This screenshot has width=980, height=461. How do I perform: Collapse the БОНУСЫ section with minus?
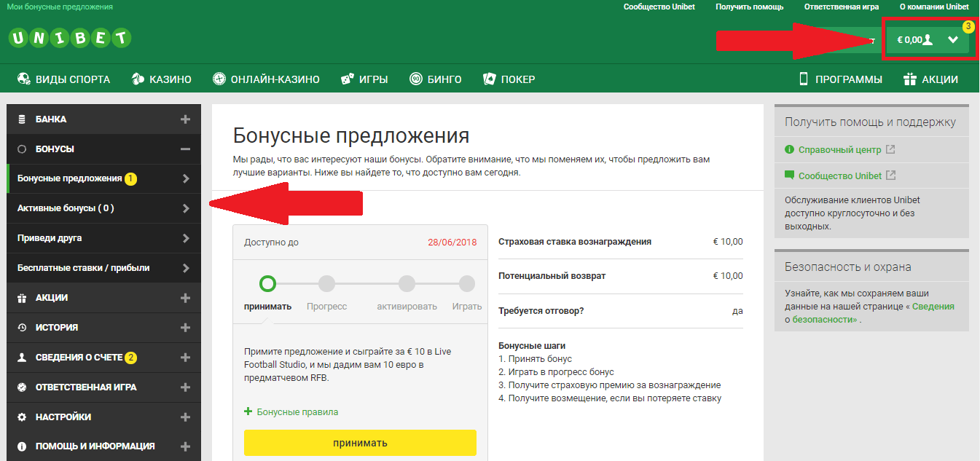185,149
